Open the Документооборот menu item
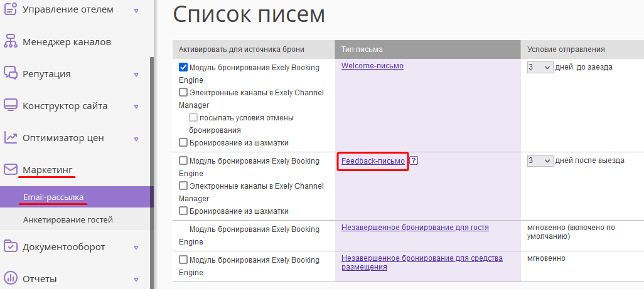Viewport: 644px width, 289px height. pos(63,247)
